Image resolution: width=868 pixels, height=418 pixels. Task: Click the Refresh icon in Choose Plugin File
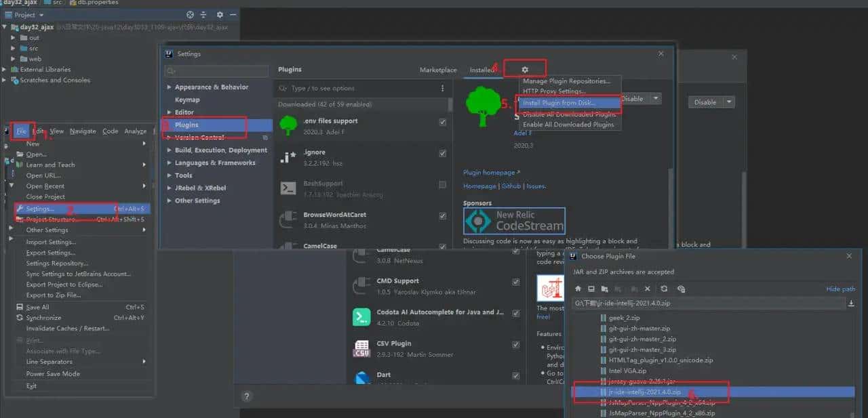(664, 289)
